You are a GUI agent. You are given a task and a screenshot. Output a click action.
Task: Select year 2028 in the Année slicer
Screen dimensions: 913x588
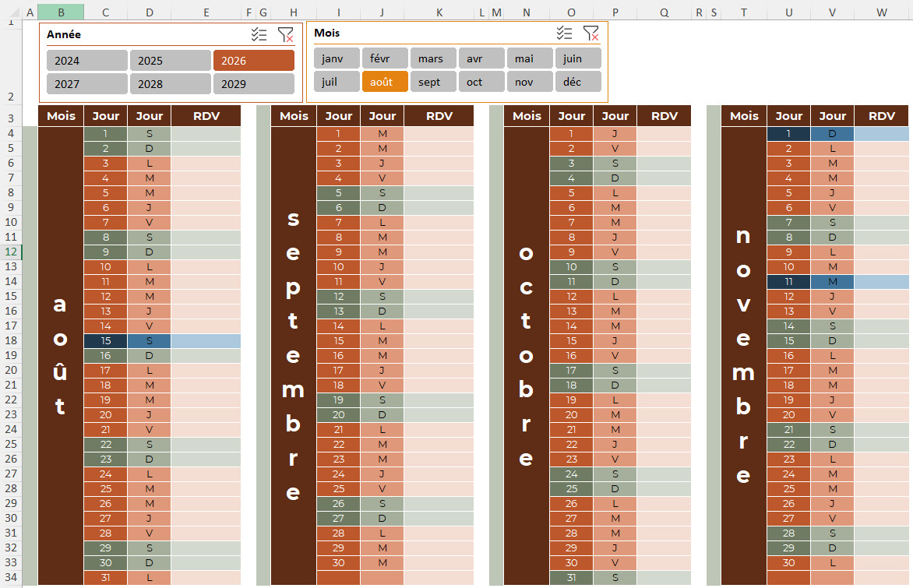point(171,84)
